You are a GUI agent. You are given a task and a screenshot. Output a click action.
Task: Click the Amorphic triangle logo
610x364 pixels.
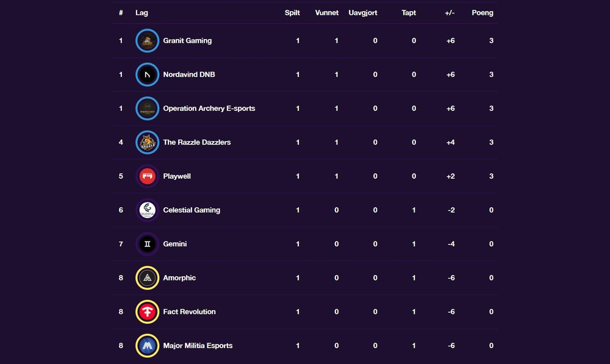[148, 277]
